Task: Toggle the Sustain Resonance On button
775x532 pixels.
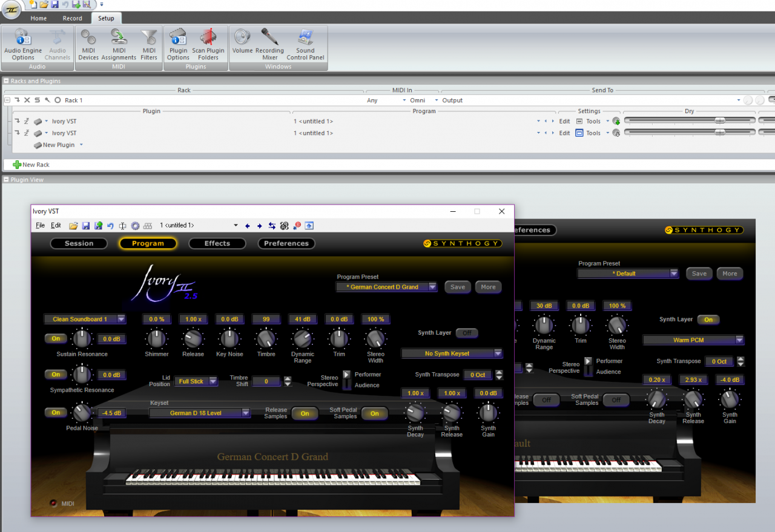Action: point(56,339)
